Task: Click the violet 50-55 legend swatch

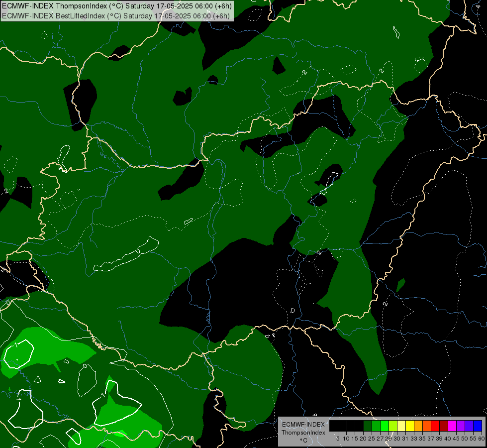Action: pyautogui.click(x=469, y=426)
